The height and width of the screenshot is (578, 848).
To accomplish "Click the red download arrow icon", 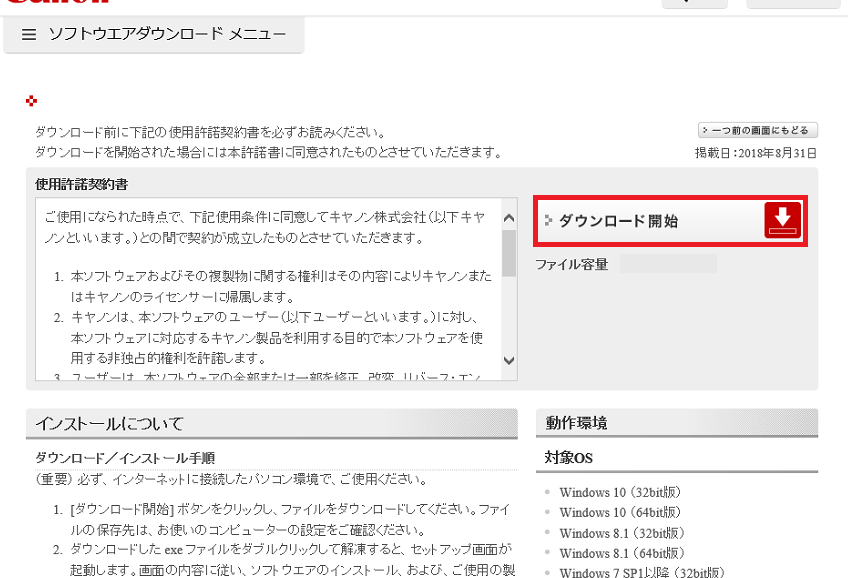I will 783,220.
